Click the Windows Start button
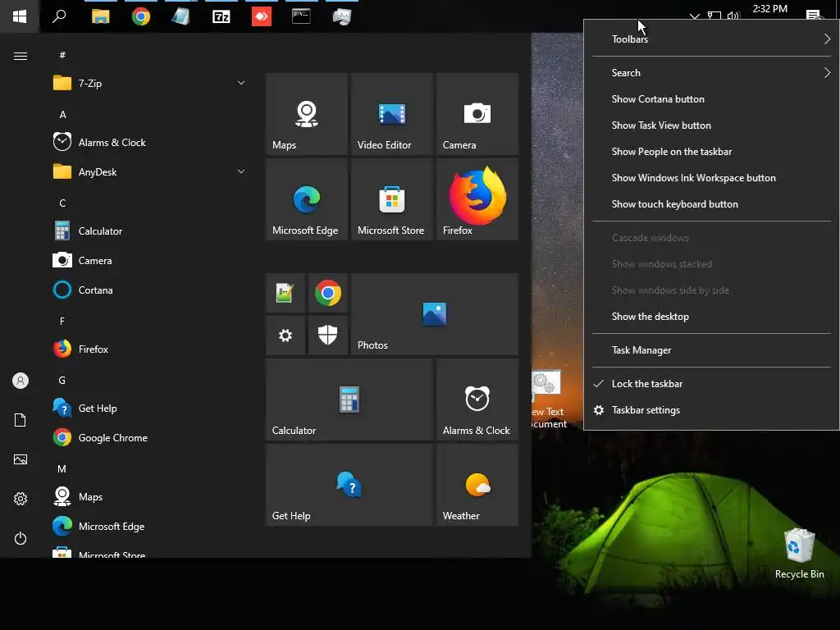 pos(20,16)
